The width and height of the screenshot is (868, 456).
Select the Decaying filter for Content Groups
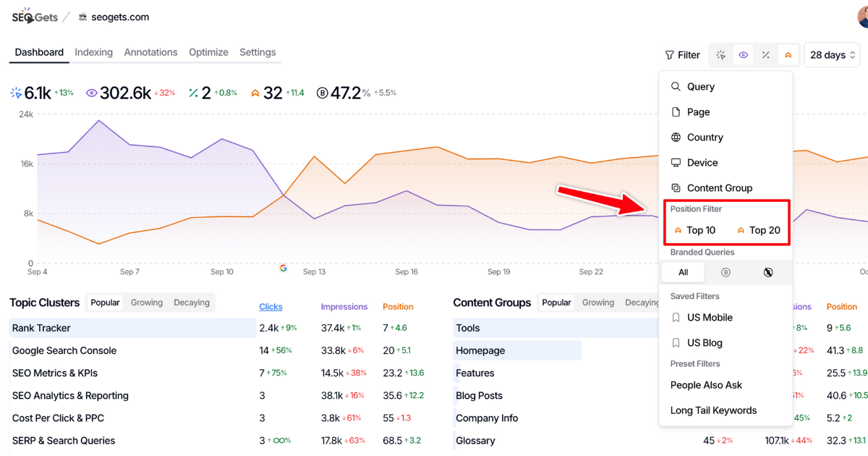click(x=642, y=302)
